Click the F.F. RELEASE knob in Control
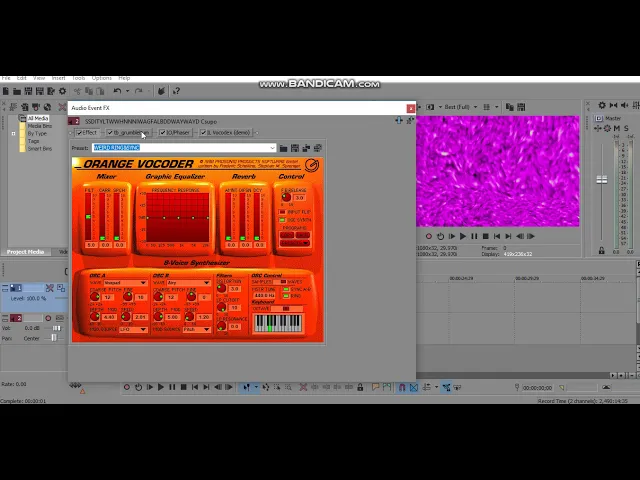Screen dimensions: 640x480 (x=286, y=198)
